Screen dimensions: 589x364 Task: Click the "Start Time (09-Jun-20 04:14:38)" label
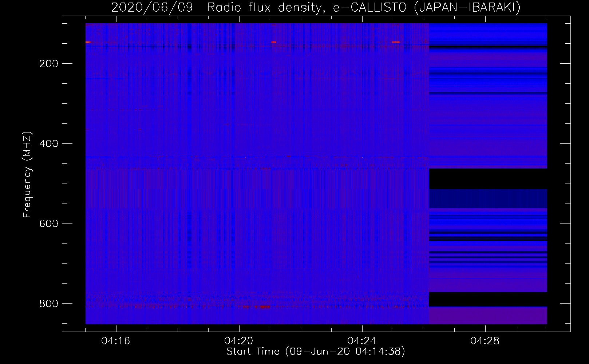[316, 352]
